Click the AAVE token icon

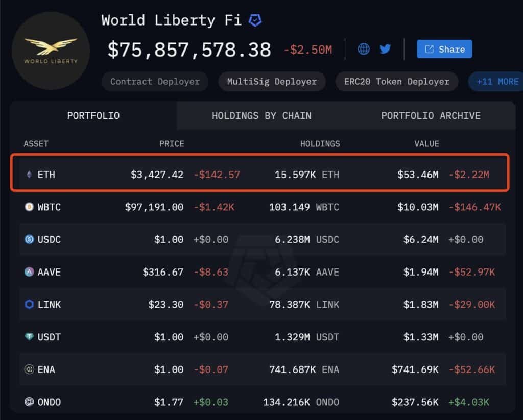point(29,272)
